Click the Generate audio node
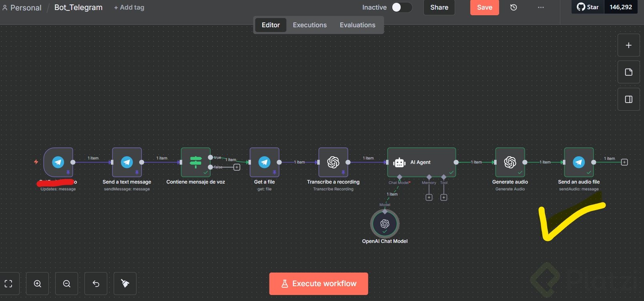This screenshot has height=301, width=644. [x=510, y=162]
